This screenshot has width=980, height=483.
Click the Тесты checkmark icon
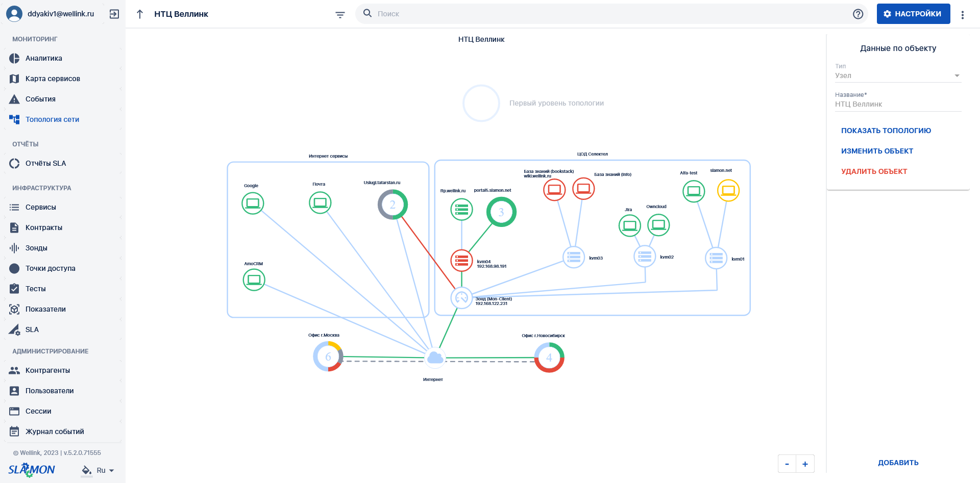tap(14, 289)
